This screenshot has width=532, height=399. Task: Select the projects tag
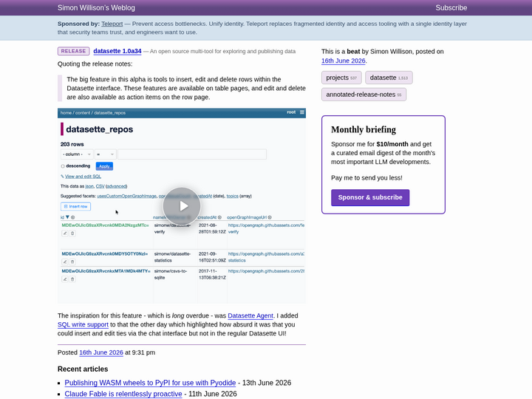click(x=341, y=78)
